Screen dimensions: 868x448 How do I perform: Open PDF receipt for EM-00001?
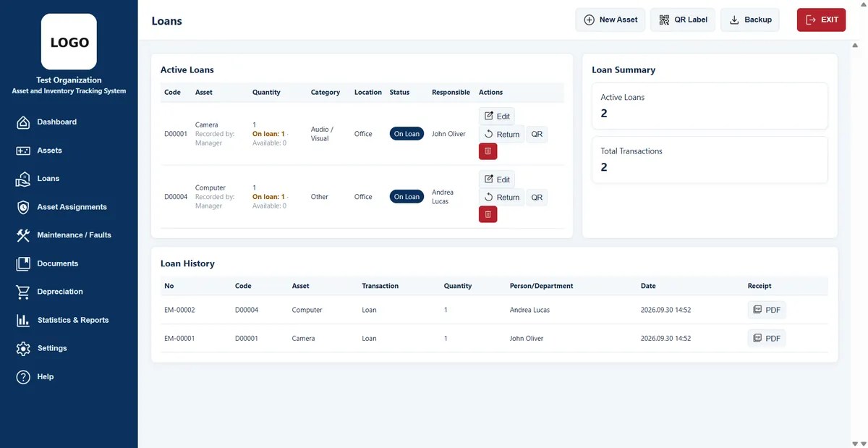pos(767,338)
